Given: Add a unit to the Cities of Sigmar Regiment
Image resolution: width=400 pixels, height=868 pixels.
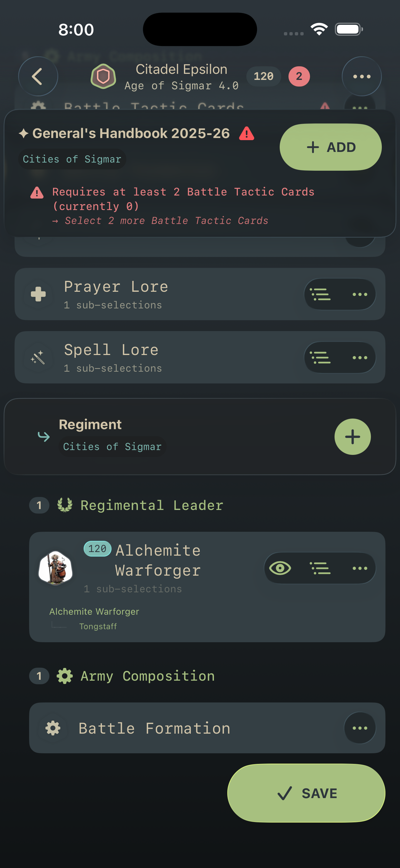Looking at the screenshot, I should 352,437.
